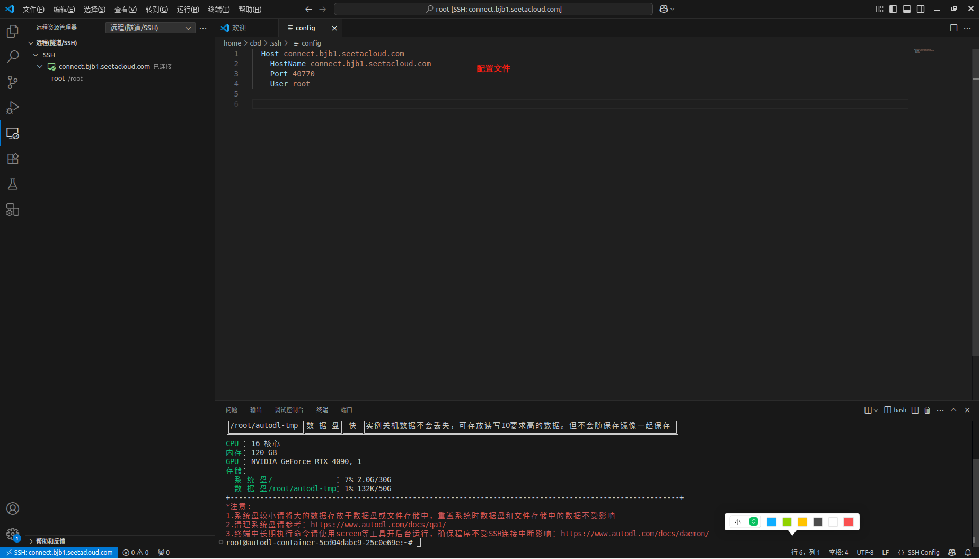Select the red color swatch in annotation toolbar
The width and height of the screenshot is (980, 559).
click(849, 522)
